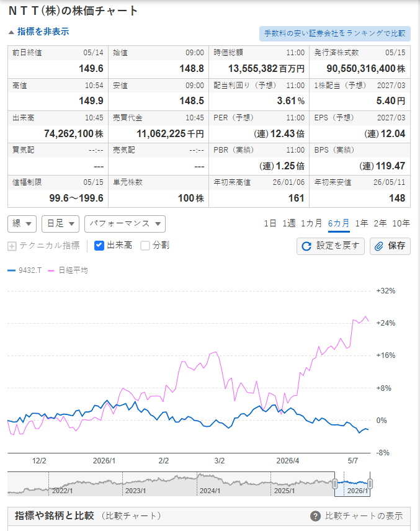The width and height of the screenshot is (420, 531).
Task: Click the paperclip save icon
Action: [x=378, y=246]
